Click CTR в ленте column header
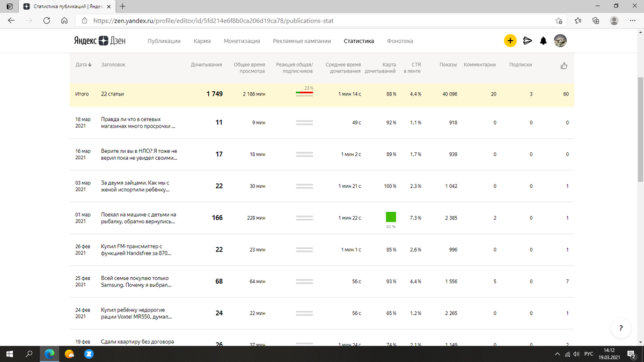Image resolution: width=644 pixels, height=362 pixels. [x=412, y=68]
